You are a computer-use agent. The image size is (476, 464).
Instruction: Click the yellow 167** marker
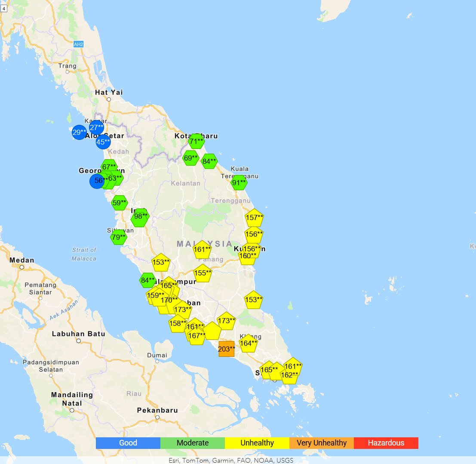pyautogui.click(x=197, y=336)
